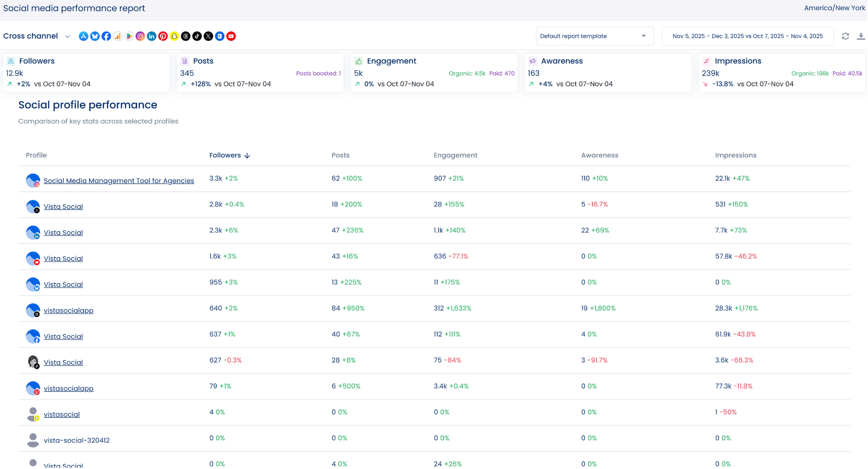This screenshot has width=868, height=469.
Task: Click the download report icon
Action: [861, 36]
